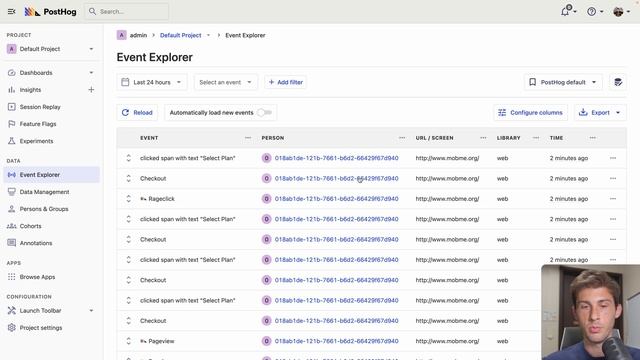Open LIBRARY column options menu
The height and width of the screenshot is (360, 640).
tap(536, 138)
